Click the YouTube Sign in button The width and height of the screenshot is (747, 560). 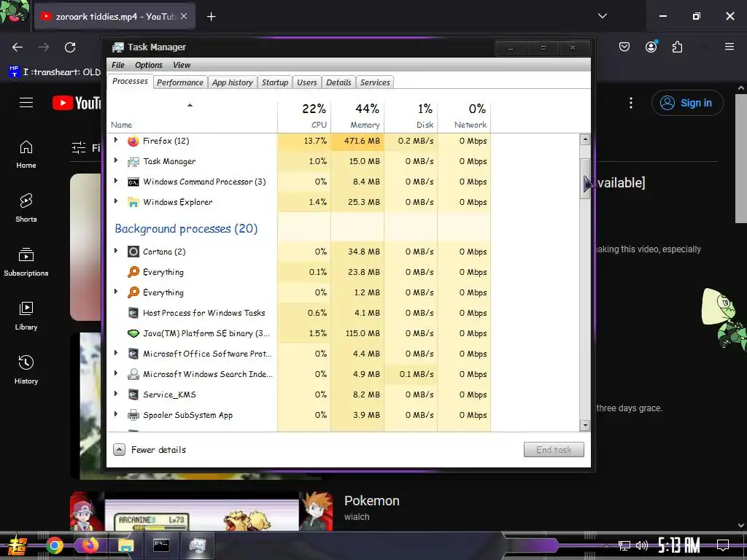(687, 103)
